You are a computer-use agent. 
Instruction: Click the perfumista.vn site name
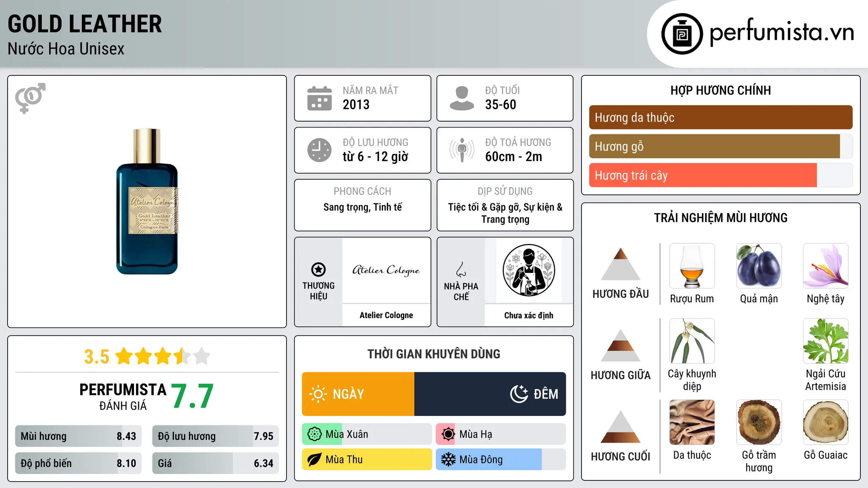click(x=782, y=32)
